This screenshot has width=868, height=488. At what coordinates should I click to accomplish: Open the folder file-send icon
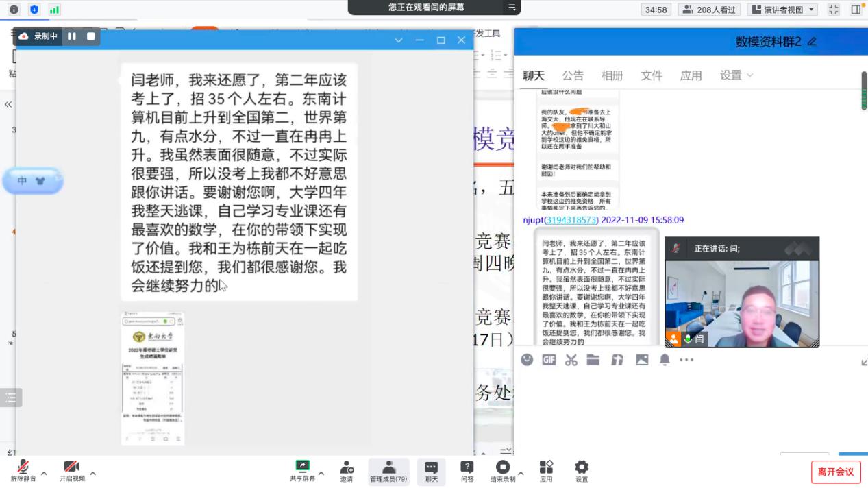click(593, 360)
